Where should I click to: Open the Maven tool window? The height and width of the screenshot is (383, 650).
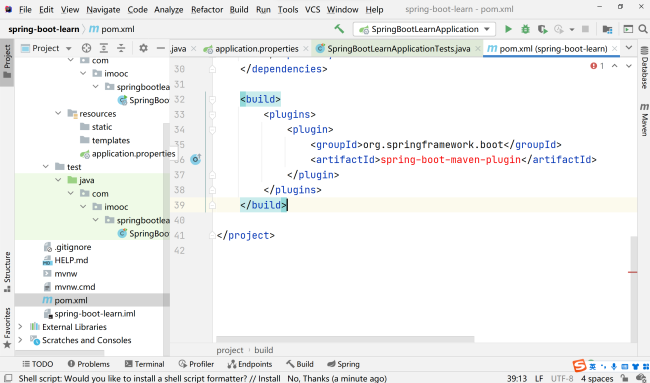click(x=644, y=119)
